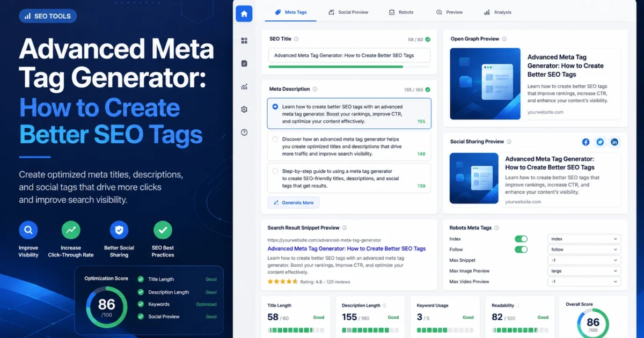644x338 pixels.
Task: Open the follow dropdown
Action: pos(584,249)
